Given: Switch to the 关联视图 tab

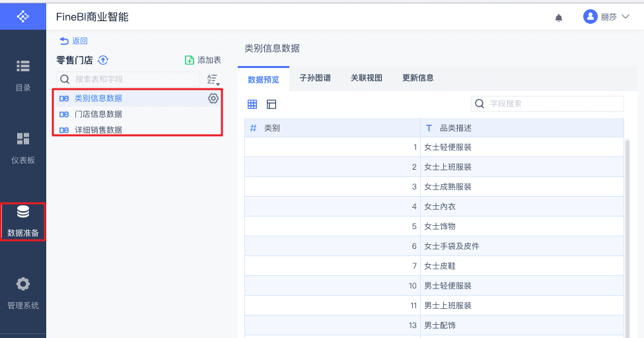Looking at the screenshot, I should (x=367, y=78).
